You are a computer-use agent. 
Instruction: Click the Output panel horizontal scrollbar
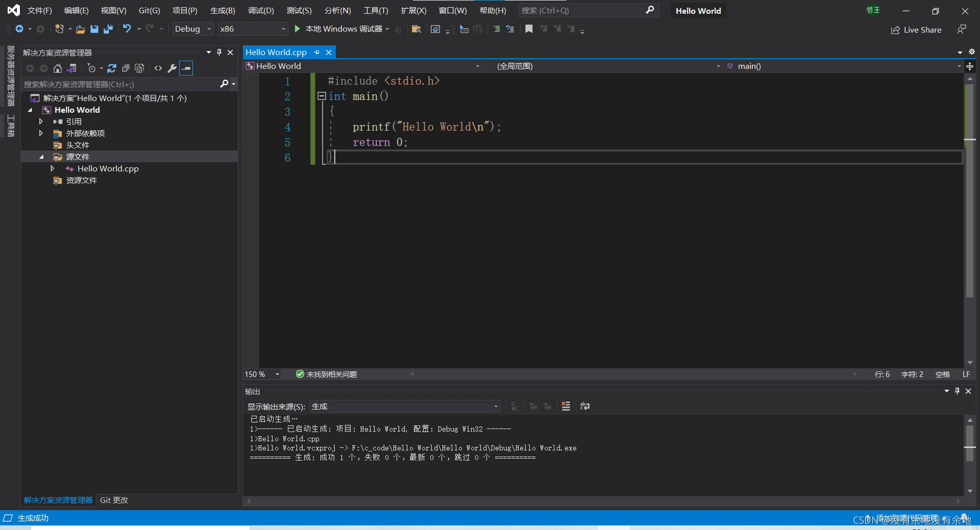click(603, 501)
